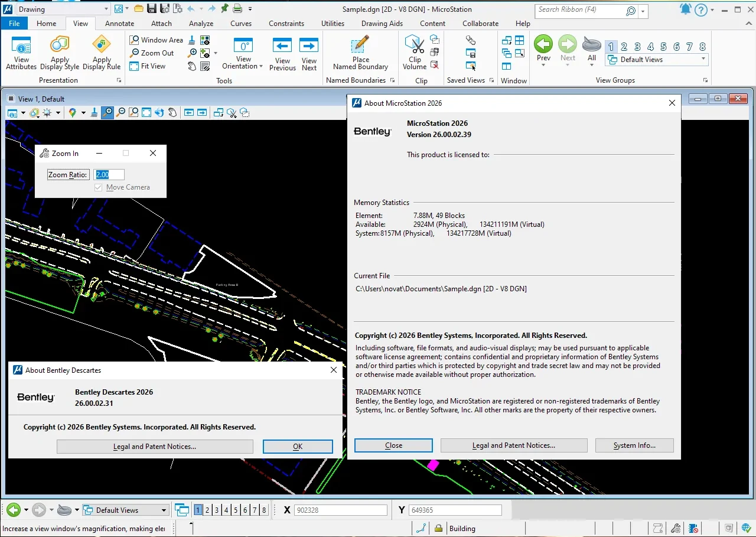Image resolution: width=756 pixels, height=537 pixels.
Task: Click the pushpin icon in quick access toolbar
Action: (x=224, y=9)
